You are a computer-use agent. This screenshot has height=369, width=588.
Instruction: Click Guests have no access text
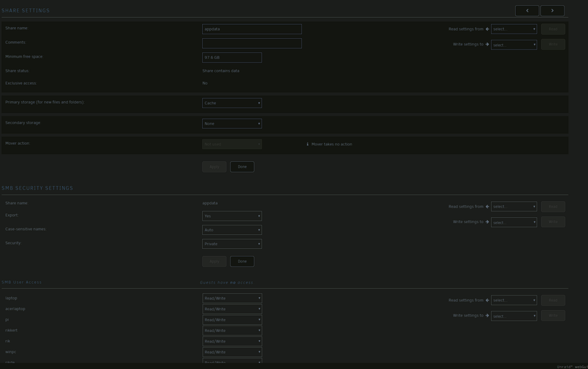[226, 282]
